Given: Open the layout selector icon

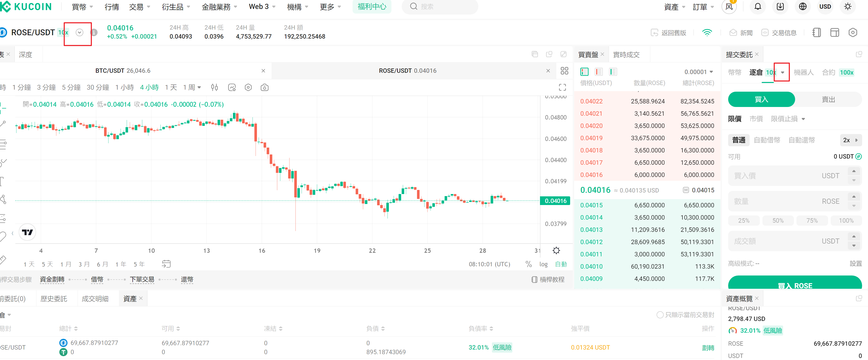Looking at the screenshot, I should [x=835, y=33].
